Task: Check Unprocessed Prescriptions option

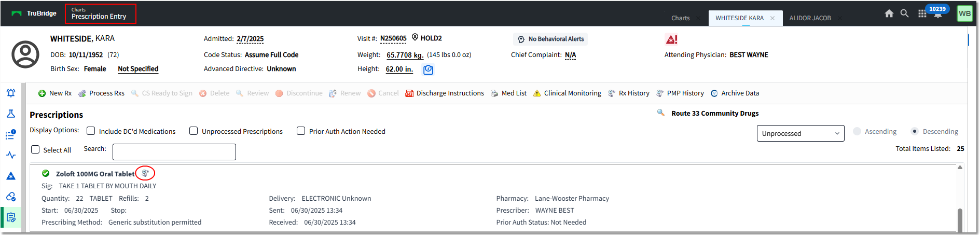Action: [194, 131]
